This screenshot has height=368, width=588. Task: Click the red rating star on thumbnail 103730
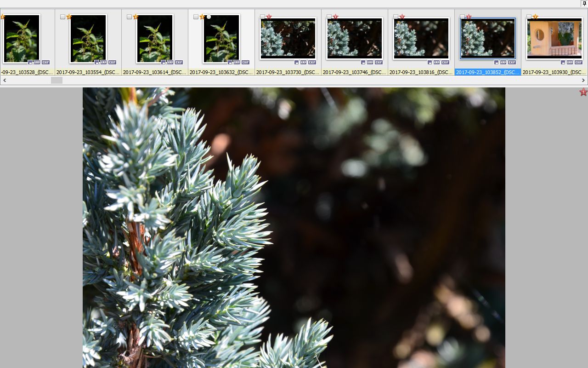269,17
